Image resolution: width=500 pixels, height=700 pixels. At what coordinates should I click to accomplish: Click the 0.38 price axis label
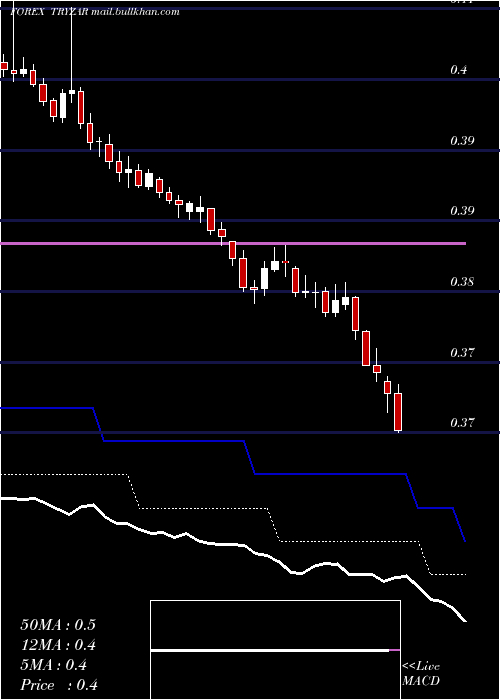[462, 282]
